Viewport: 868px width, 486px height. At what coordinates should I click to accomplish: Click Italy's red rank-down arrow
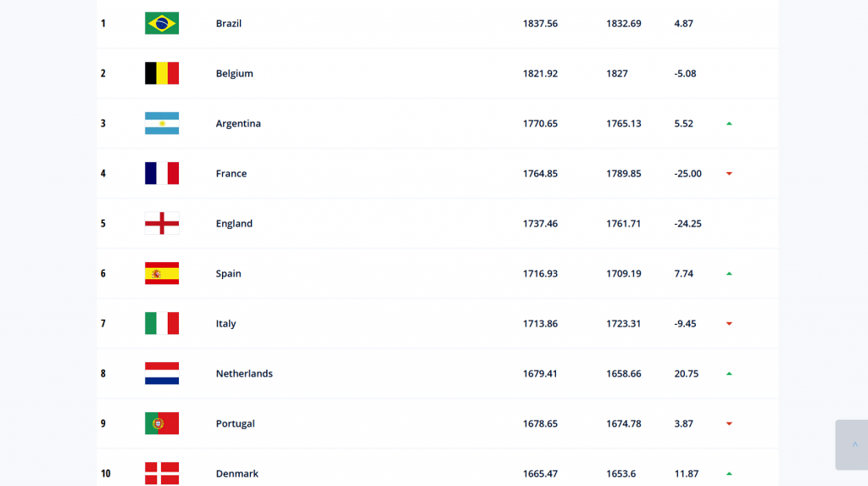point(729,324)
